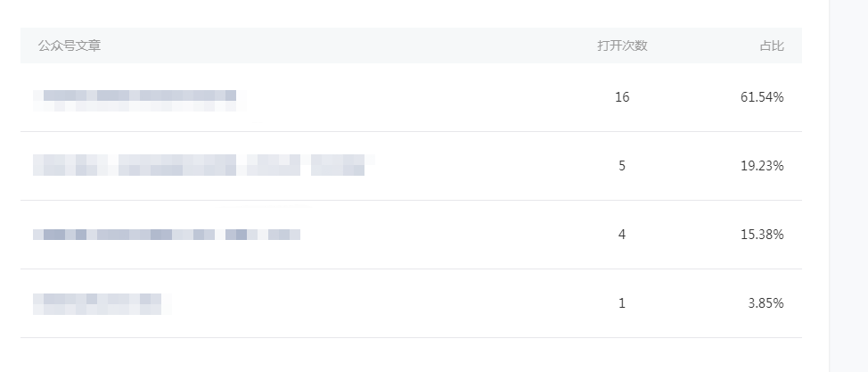The image size is (868, 372).
Task: Click the 3.85% share value
Action: (x=766, y=303)
